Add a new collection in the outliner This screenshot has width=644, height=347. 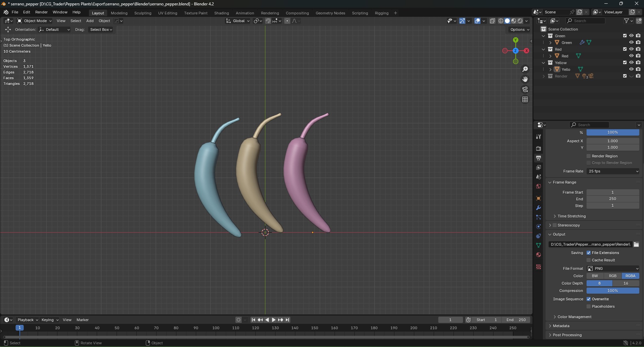click(639, 21)
